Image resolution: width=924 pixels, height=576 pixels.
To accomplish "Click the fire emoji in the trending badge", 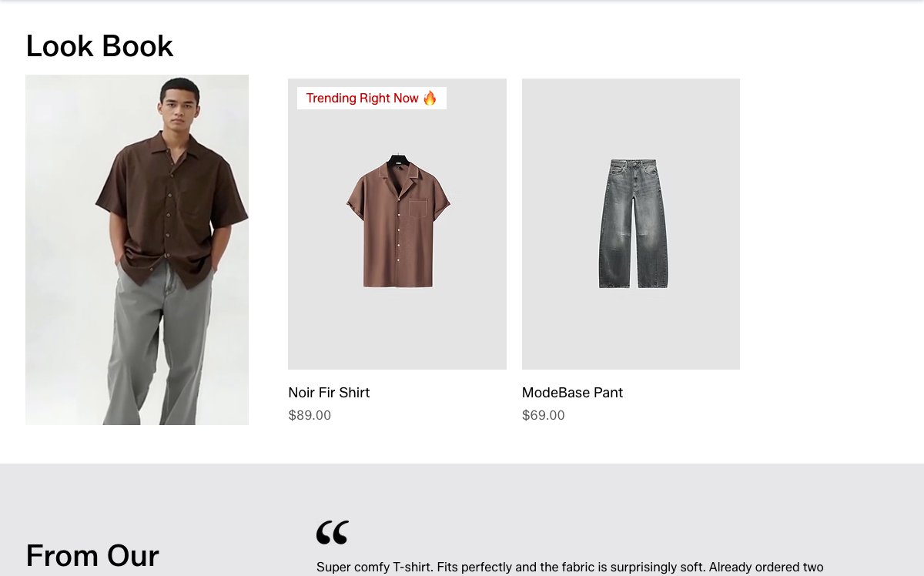I will coord(430,98).
